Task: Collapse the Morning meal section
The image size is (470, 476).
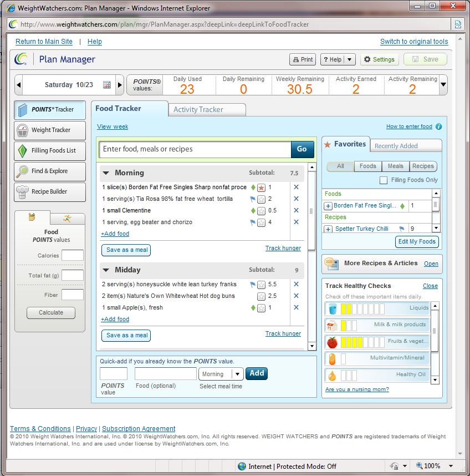Action: (x=106, y=173)
